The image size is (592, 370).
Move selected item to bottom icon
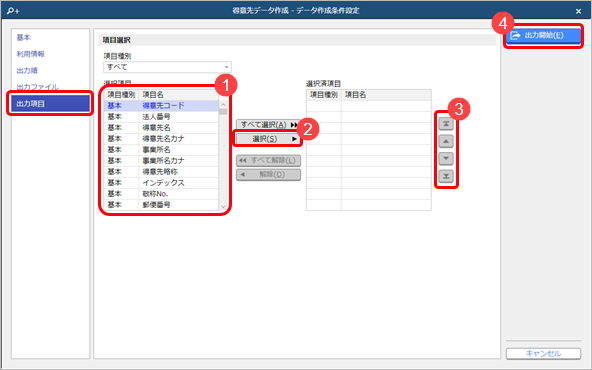446,176
